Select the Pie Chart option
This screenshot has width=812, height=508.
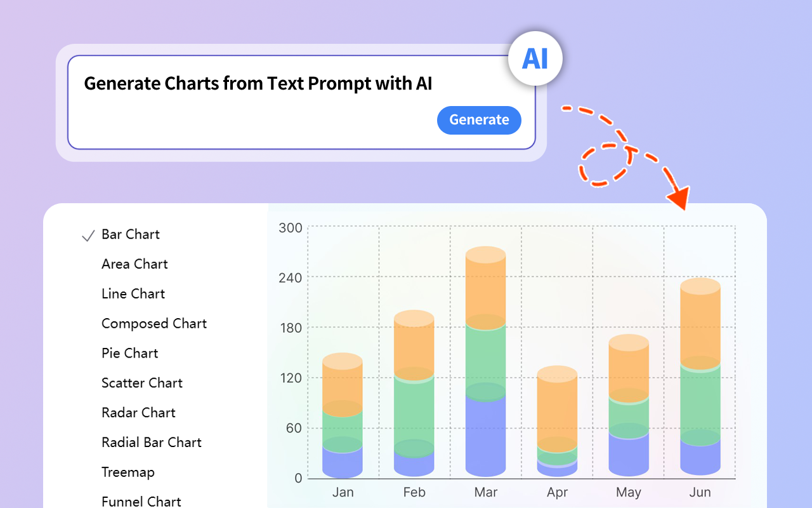130,354
